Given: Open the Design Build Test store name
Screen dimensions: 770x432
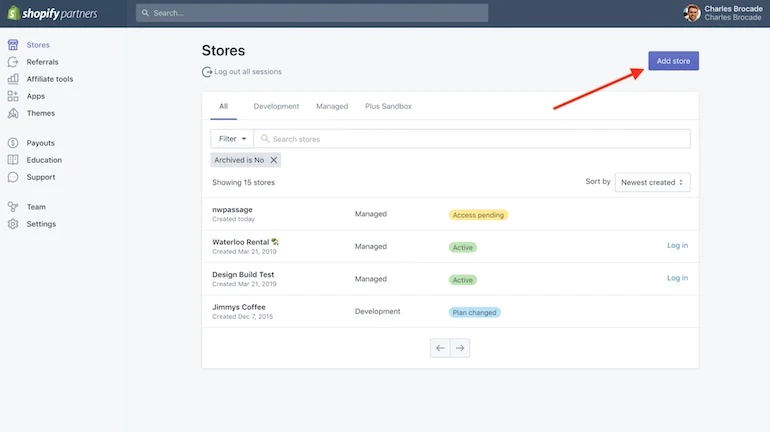Looking at the screenshot, I should [x=243, y=274].
